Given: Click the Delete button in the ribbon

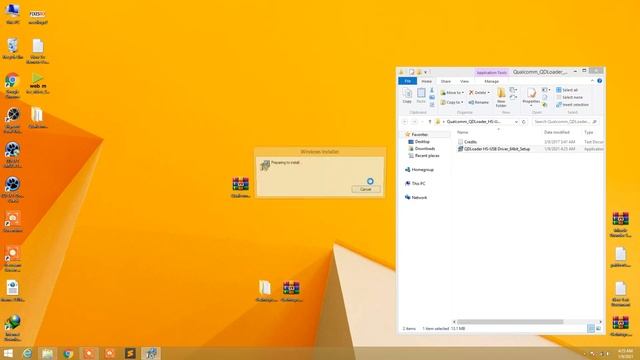Looking at the screenshot, I should [x=477, y=93].
